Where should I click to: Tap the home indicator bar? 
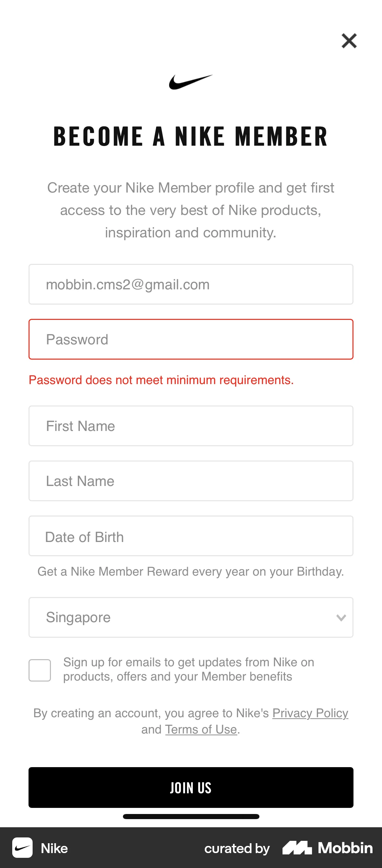point(191,816)
